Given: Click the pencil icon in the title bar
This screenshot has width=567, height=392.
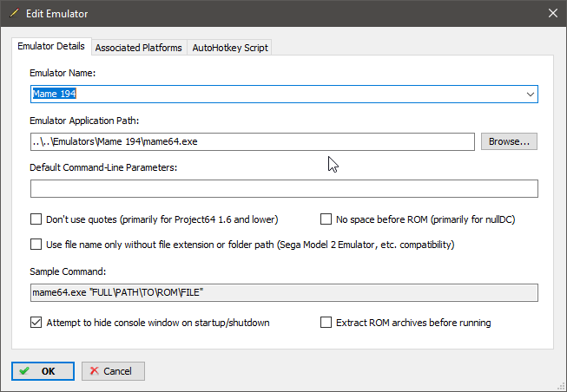Looking at the screenshot, I should click(x=12, y=13).
